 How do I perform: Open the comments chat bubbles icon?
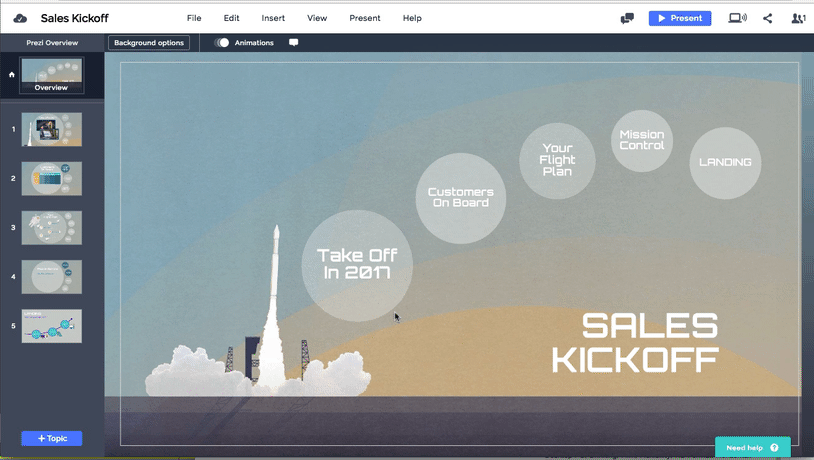(627, 18)
